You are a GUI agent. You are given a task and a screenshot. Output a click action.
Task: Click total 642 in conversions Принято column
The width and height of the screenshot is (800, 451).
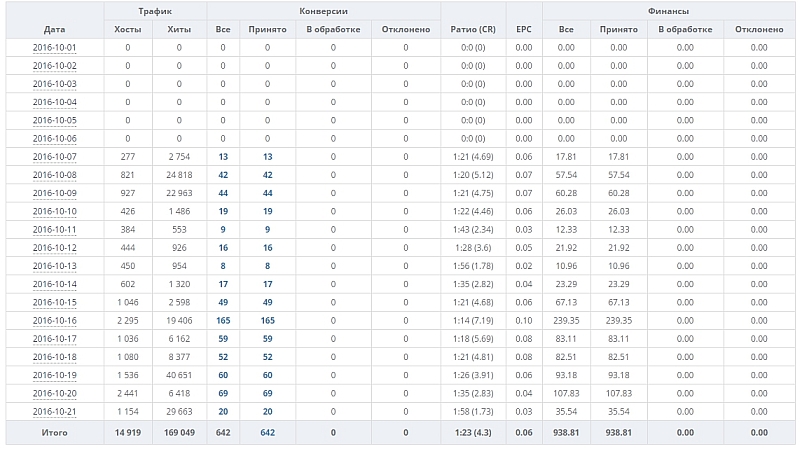267,432
